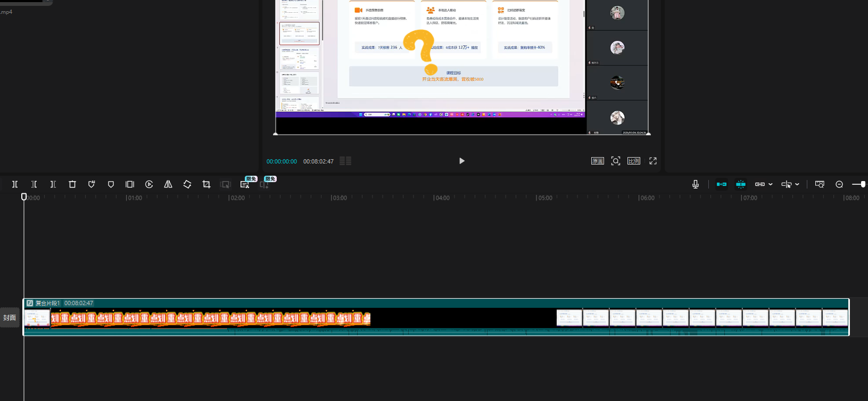Click the reverse playback icon

pyautogui.click(x=149, y=184)
